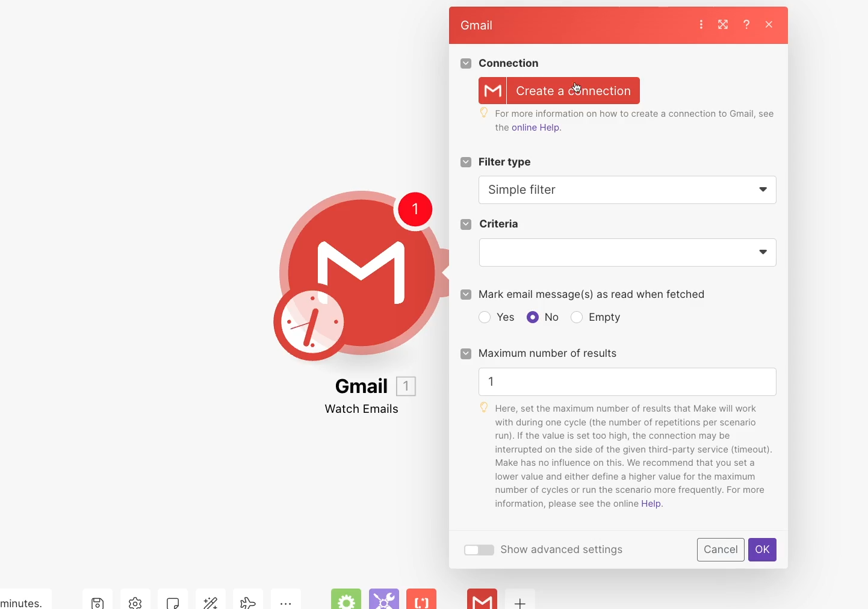Viewport: 868px width, 609px height.
Task: Click the red notification badge showing 1
Action: point(415,209)
